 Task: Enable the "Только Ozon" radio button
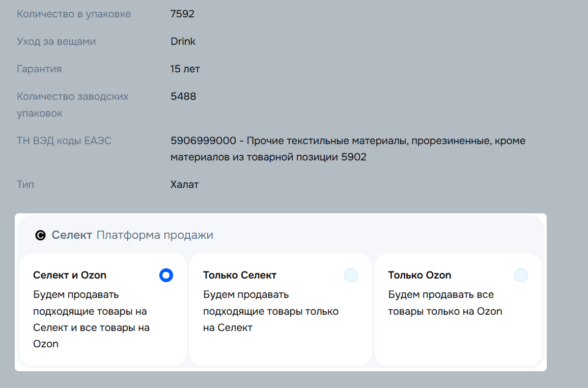521,275
